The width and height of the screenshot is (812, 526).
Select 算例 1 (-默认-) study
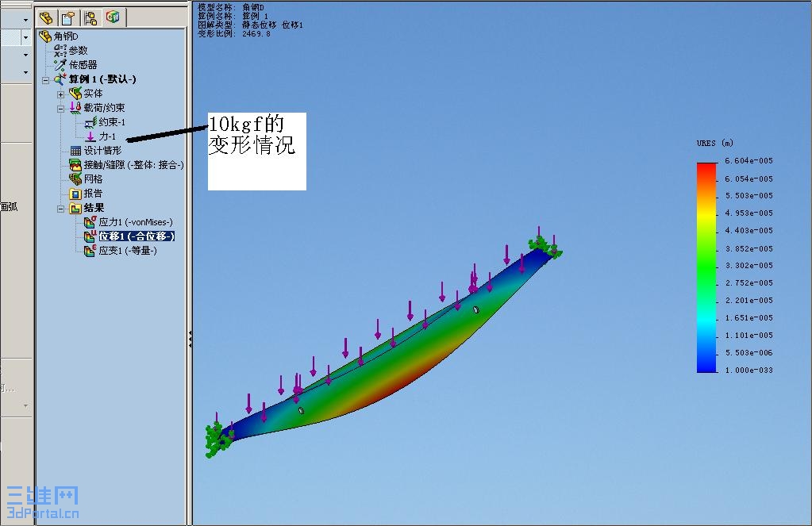[102, 79]
